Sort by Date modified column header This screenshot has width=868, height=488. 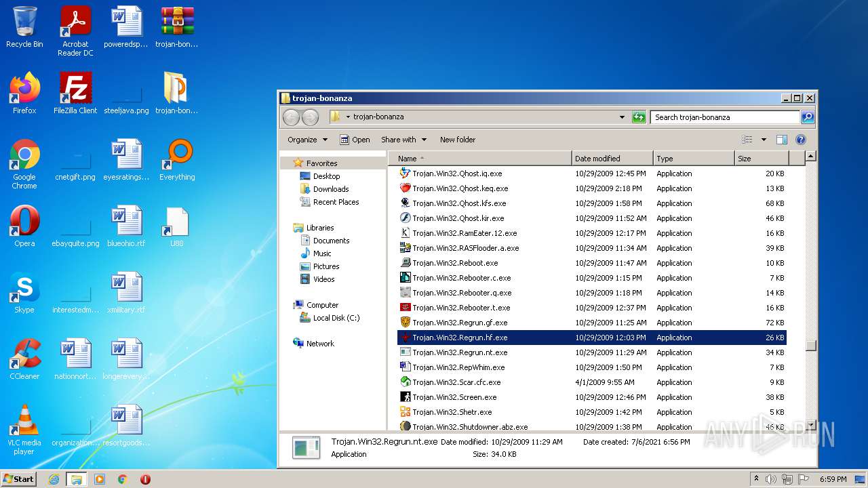tap(612, 159)
